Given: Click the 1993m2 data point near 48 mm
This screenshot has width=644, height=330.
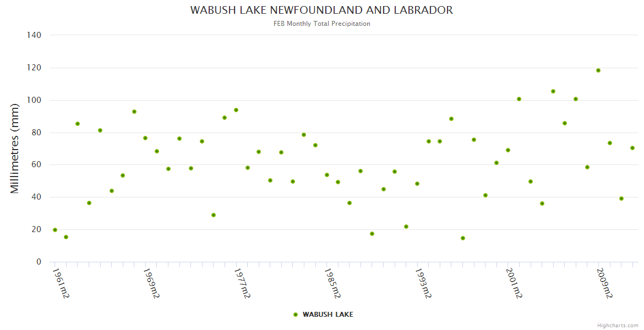Looking at the screenshot, I should (417, 184).
